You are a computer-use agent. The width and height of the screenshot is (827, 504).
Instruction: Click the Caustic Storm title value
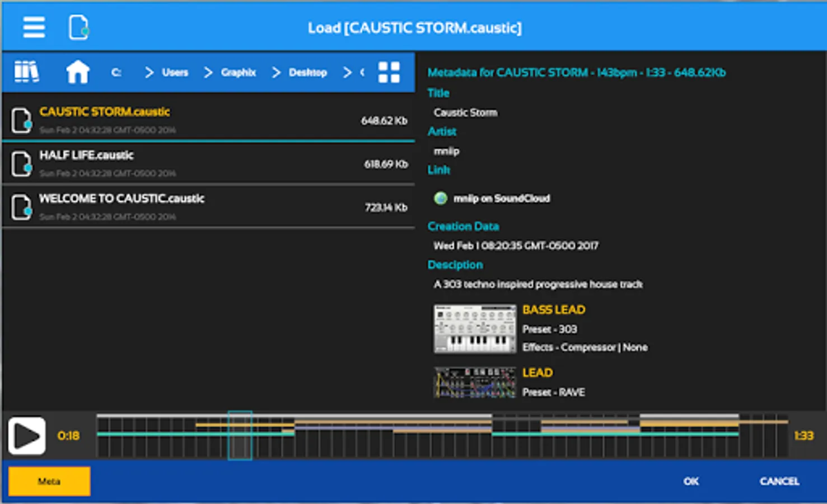465,113
